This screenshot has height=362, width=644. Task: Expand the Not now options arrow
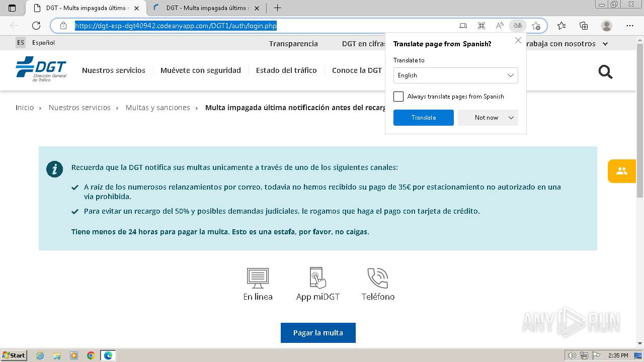tap(511, 118)
